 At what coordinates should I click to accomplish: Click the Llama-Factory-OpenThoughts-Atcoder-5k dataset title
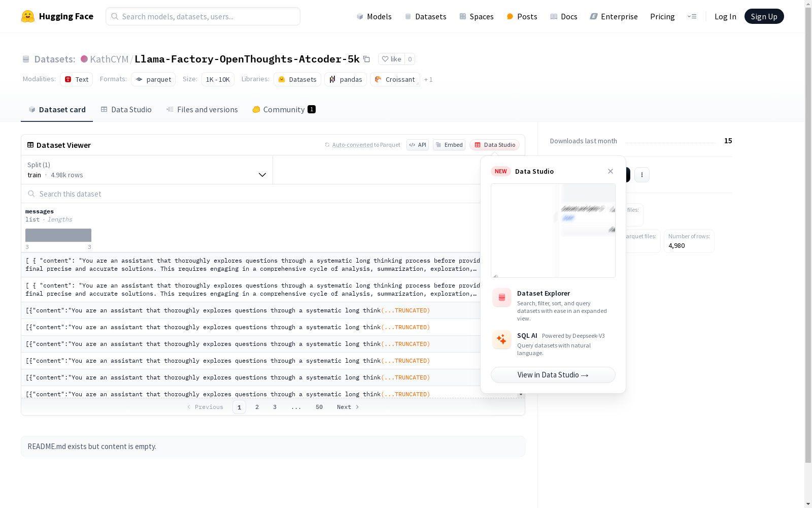tap(247, 59)
